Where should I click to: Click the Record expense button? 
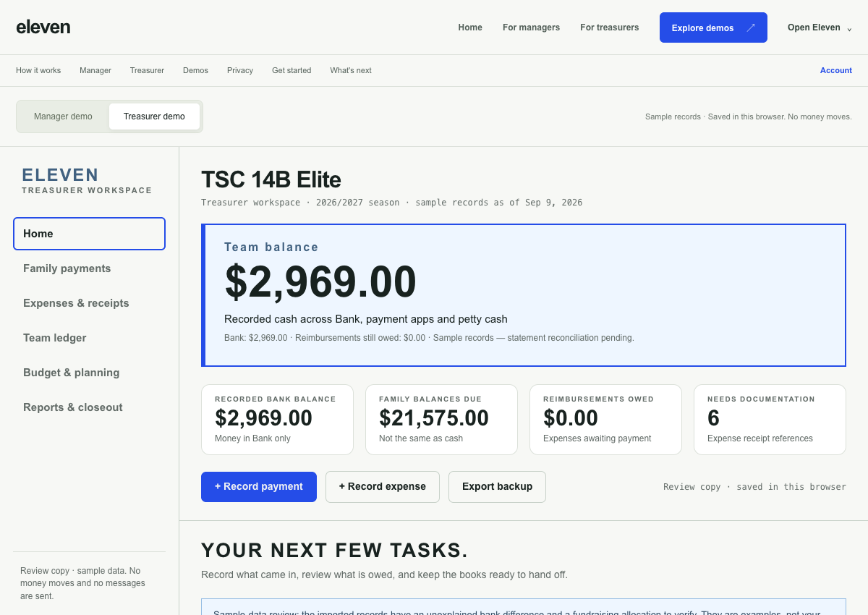coord(383,487)
